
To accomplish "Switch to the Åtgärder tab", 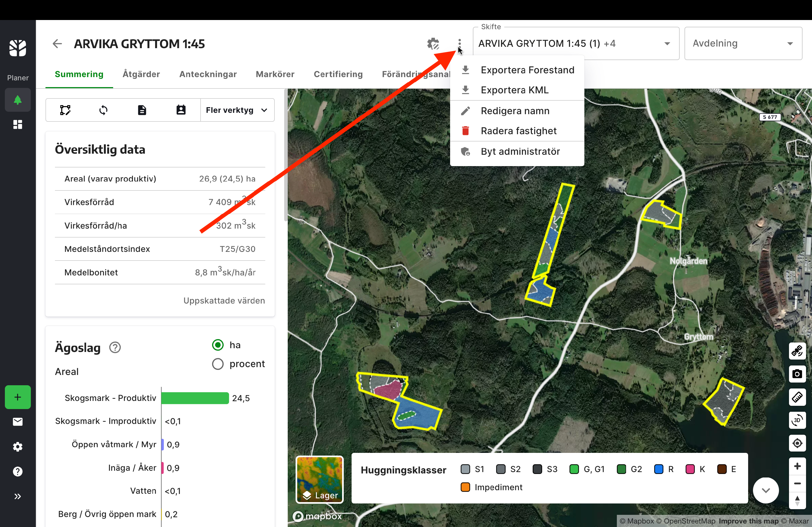I will (141, 74).
